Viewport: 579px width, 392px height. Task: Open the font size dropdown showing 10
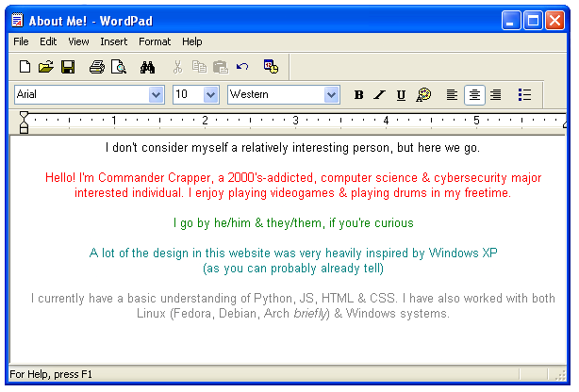pyautogui.click(x=210, y=95)
